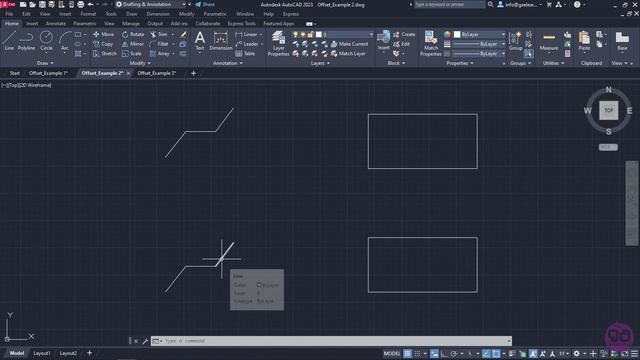This screenshot has width=640, height=360.
Task: Open the Parametric ribbon tab
Action: [84, 24]
